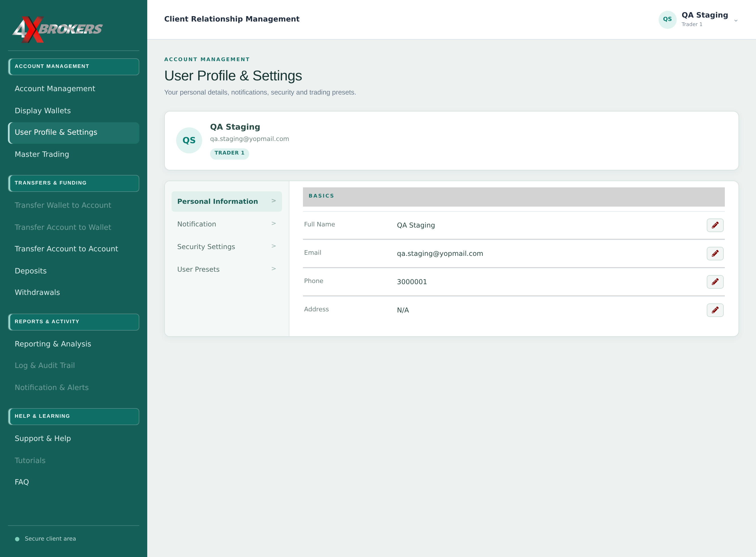Viewport: 756px width, 557px height.
Task: Click the QS avatar in top header
Action: pyautogui.click(x=667, y=20)
